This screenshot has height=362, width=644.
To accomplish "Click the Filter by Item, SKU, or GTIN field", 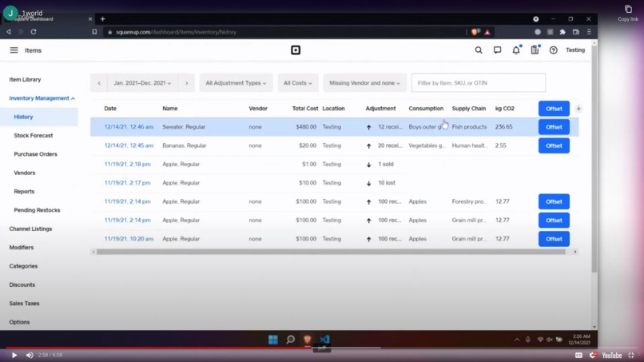I will [x=479, y=83].
